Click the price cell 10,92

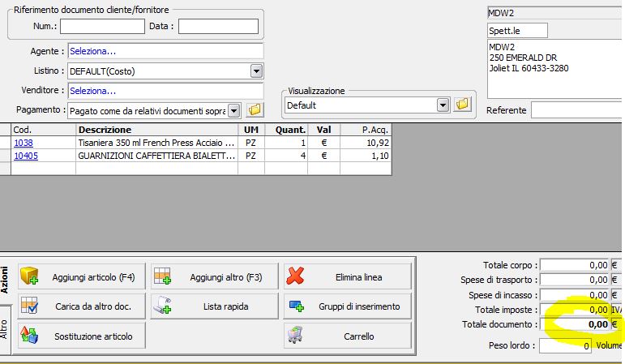coord(366,143)
